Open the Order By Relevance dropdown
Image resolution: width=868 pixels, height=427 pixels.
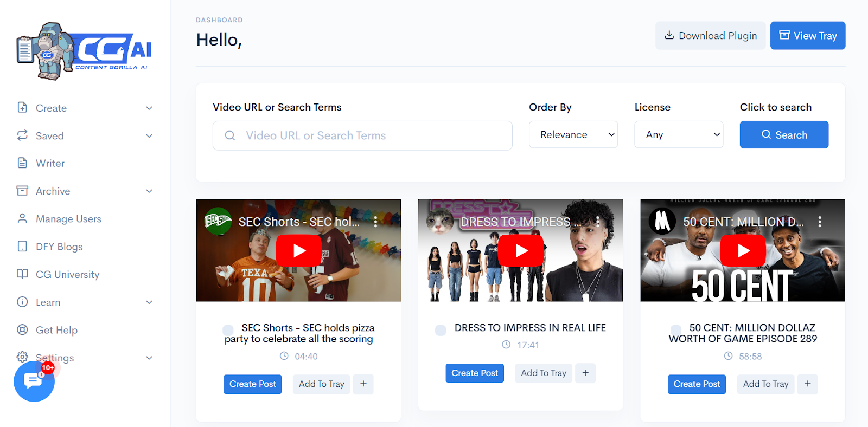point(573,134)
